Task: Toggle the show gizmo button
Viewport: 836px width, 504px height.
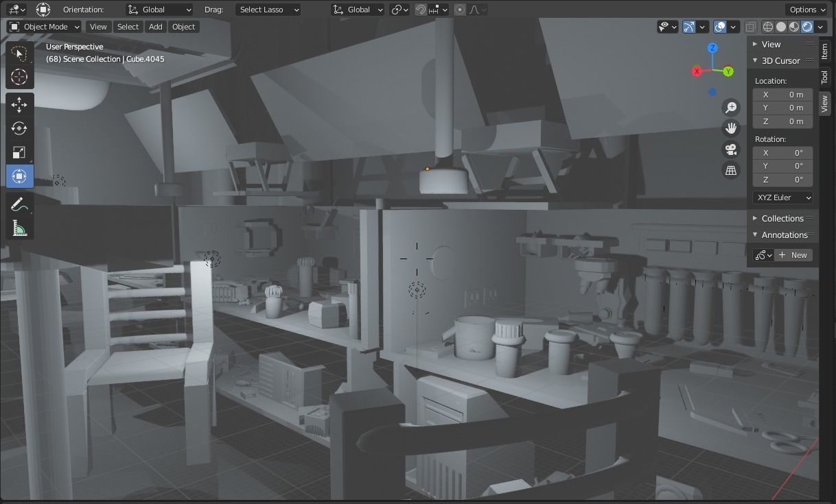Action: coord(689,27)
